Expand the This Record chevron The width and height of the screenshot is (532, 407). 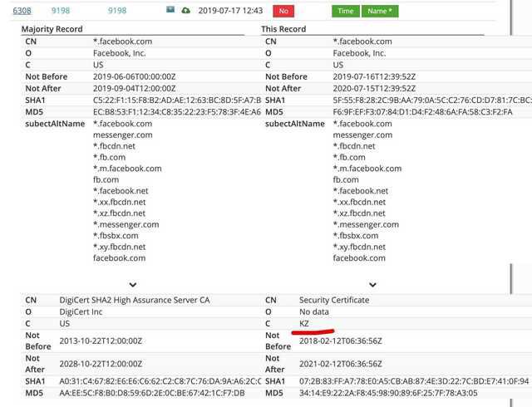click(373, 285)
